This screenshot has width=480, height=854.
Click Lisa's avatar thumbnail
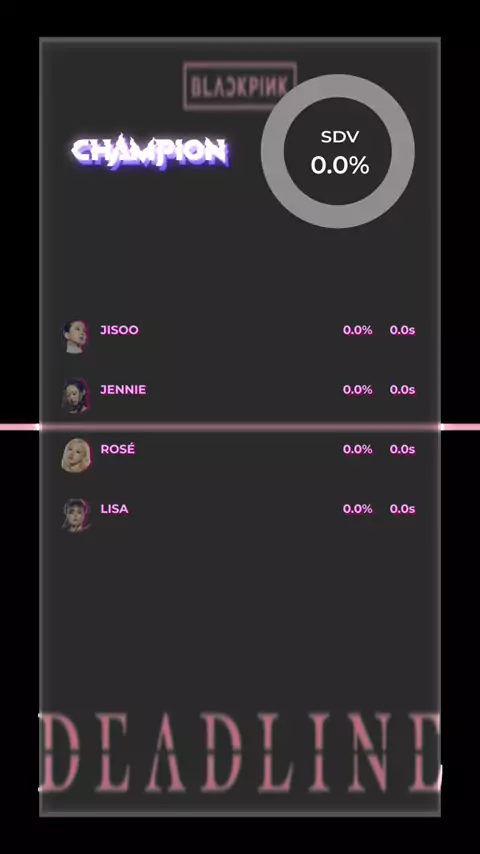[75, 514]
